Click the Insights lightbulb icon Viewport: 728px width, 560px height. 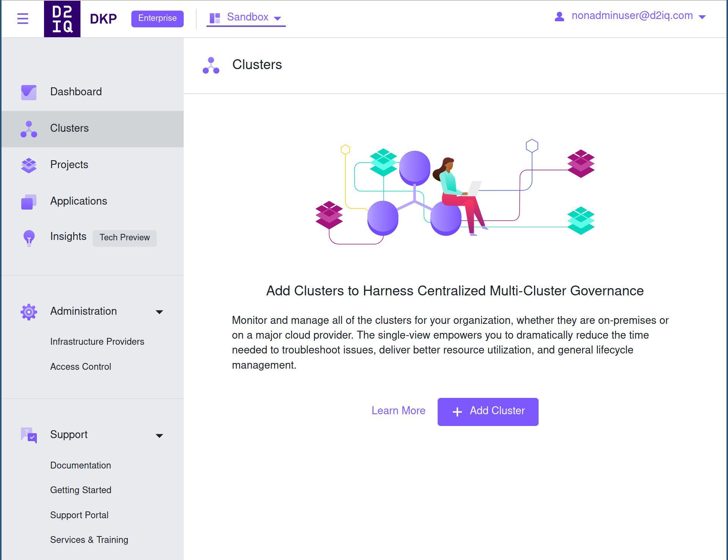coord(29,238)
